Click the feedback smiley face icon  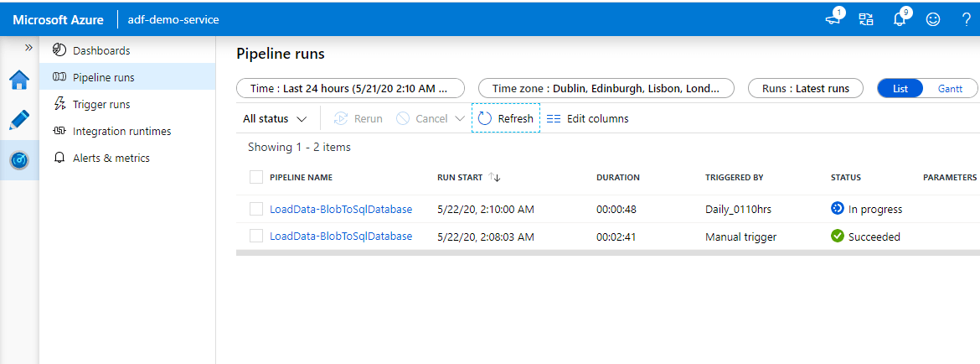click(933, 18)
